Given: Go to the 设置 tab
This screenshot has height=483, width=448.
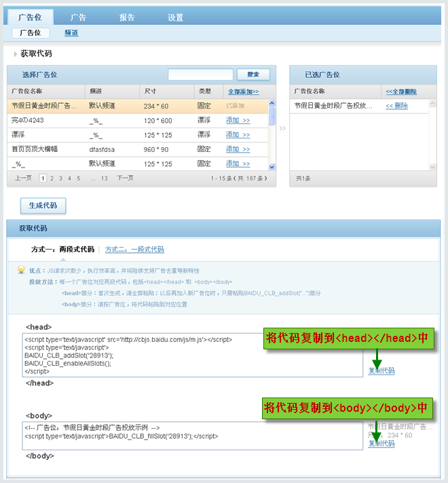Looking at the screenshot, I should pyautogui.click(x=175, y=17).
